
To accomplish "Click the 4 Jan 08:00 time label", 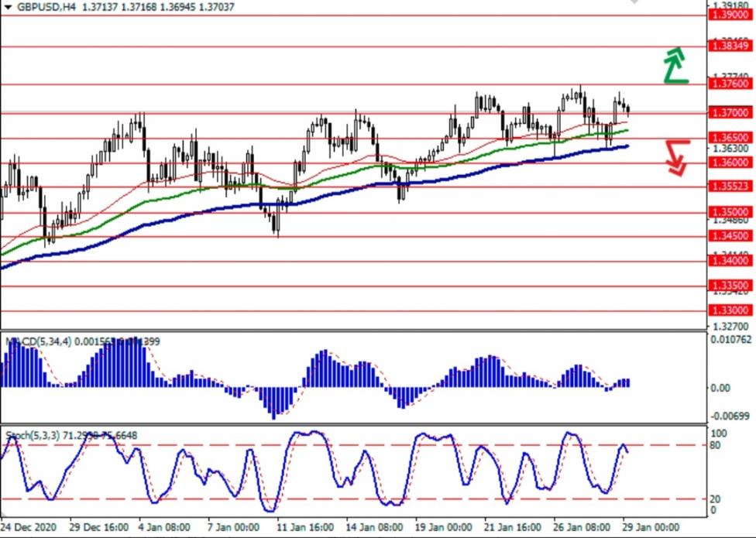I will coord(164,527).
